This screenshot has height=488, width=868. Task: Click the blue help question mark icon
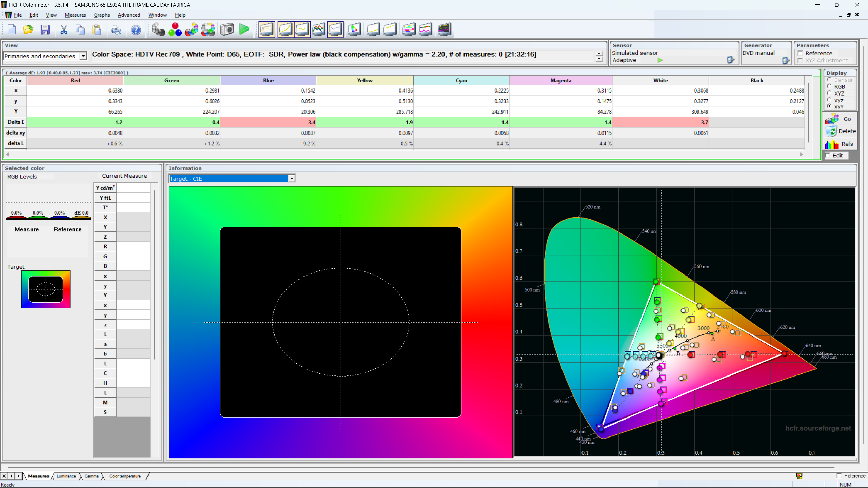click(136, 30)
